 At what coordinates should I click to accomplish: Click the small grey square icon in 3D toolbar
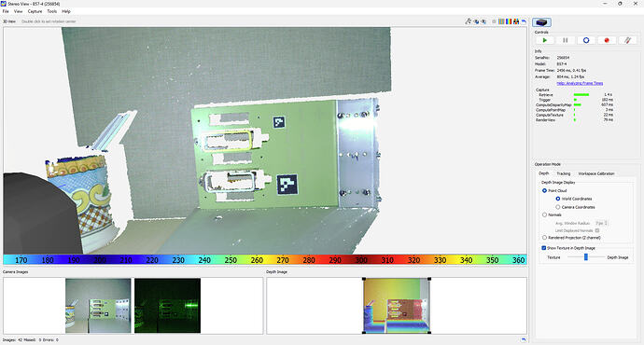(494, 21)
